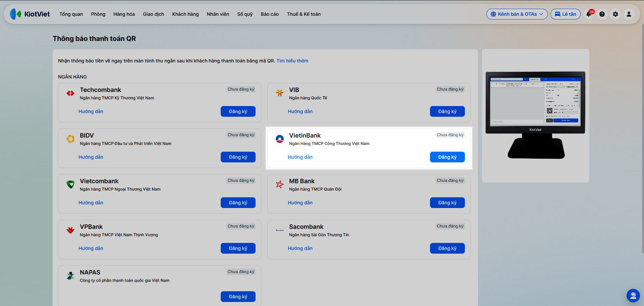Screen dimensions: 644x306
Task: Click Vietcombank's Chưa đăng ký status badge
Action: click(x=241, y=181)
